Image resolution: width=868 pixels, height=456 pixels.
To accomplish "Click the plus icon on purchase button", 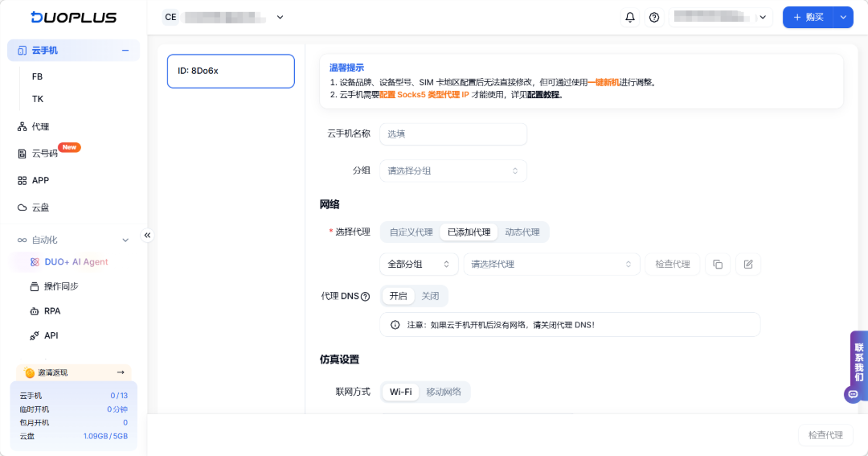I will point(797,17).
